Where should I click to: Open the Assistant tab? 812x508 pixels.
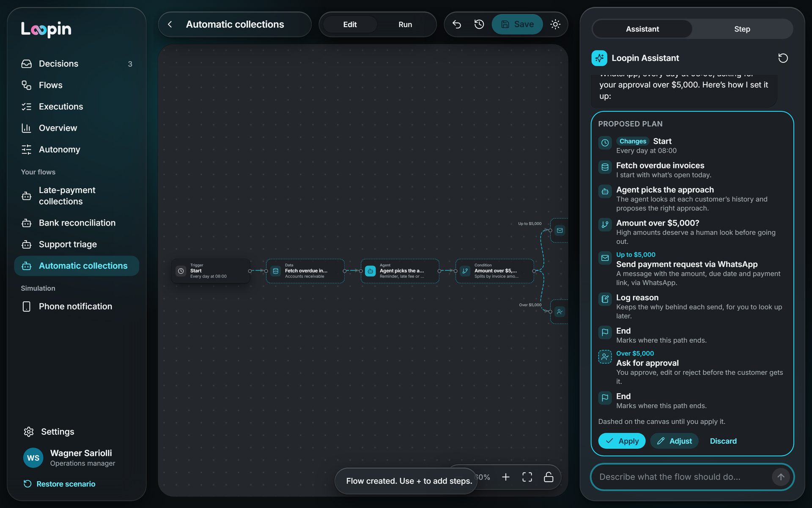642,29
